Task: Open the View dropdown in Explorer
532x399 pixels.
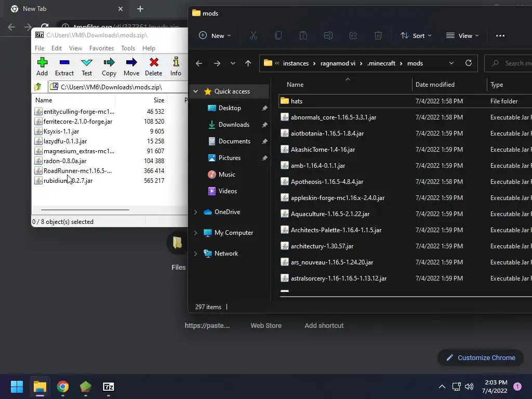Action: [462, 36]
